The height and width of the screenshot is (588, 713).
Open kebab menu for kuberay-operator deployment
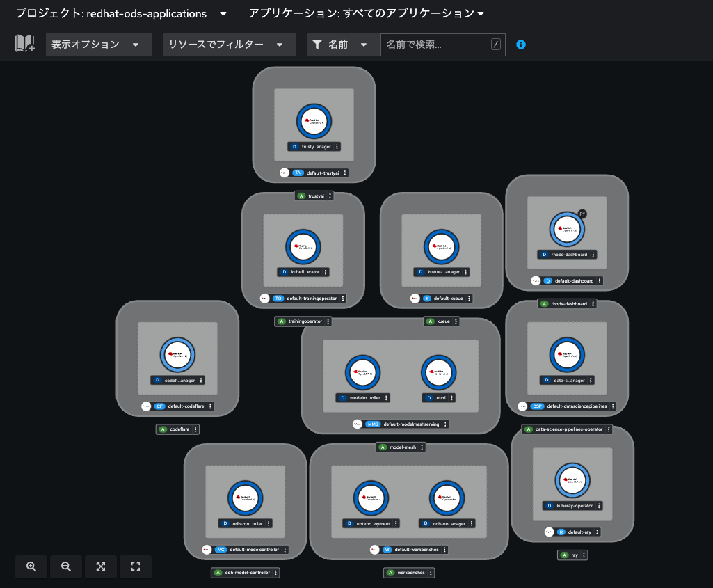pyautogui.click(x=599, y=506)
